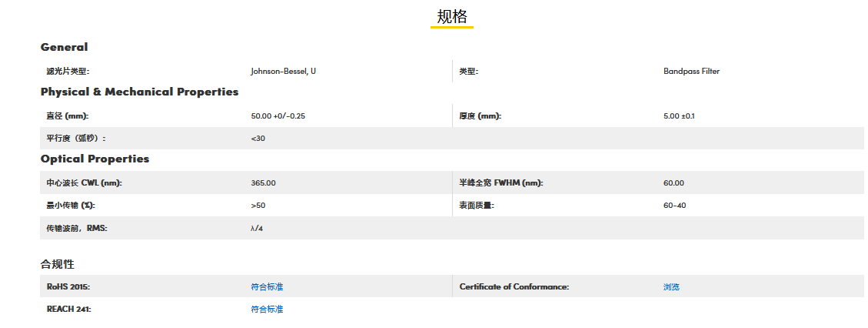This screenshot has width=868, height=328.
Task: Click the 滤光片类型 label
Action: click(x=68, y=71)
